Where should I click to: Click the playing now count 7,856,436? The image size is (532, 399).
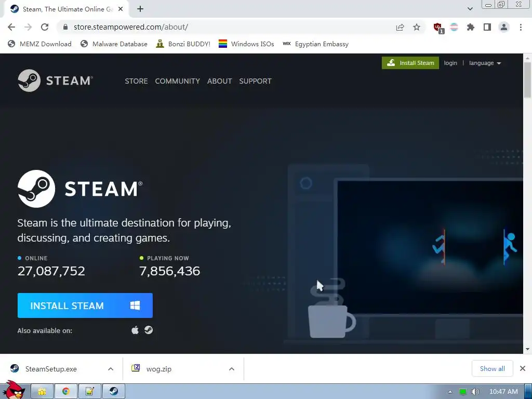click(x=170, y=271)
